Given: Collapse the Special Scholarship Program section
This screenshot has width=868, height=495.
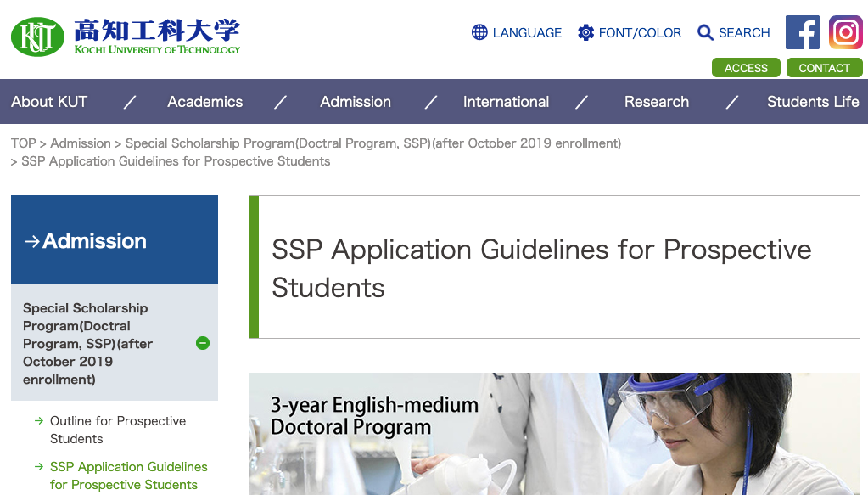Looking at the screenshot, I should point(203,343).
